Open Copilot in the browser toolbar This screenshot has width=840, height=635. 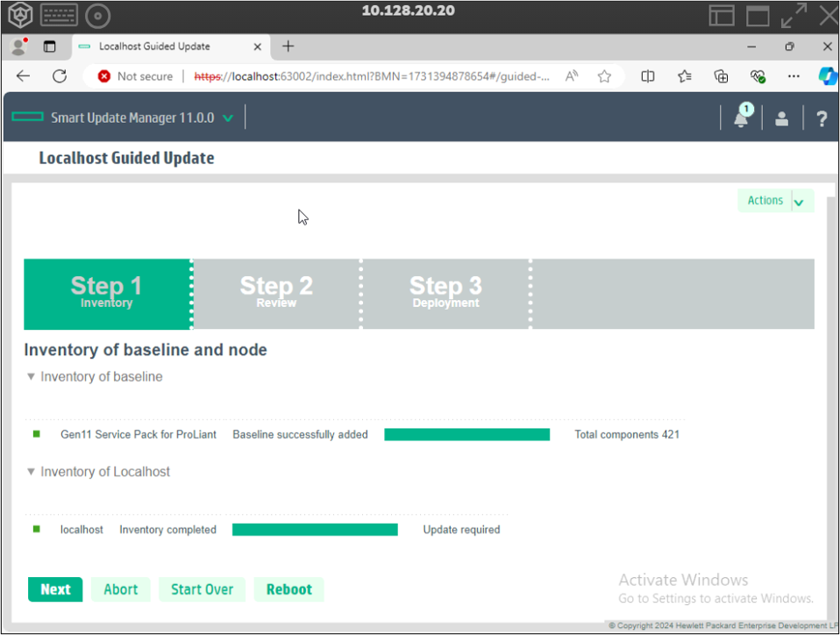point(828,76)
